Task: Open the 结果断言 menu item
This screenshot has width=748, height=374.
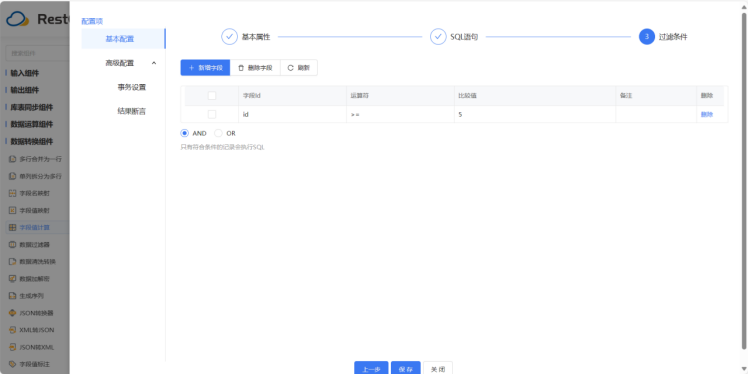Action: (x=131, y=112)
